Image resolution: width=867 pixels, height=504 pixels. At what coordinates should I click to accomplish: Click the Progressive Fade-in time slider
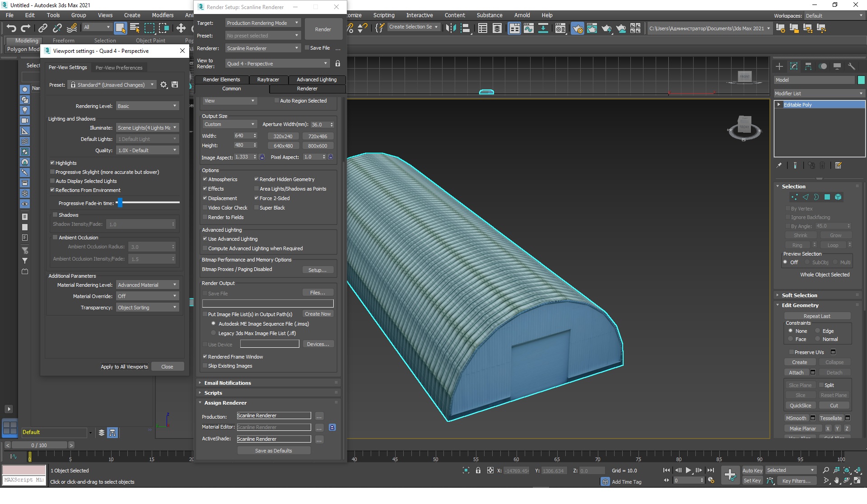pyautogui.click(x=120, y=203)
